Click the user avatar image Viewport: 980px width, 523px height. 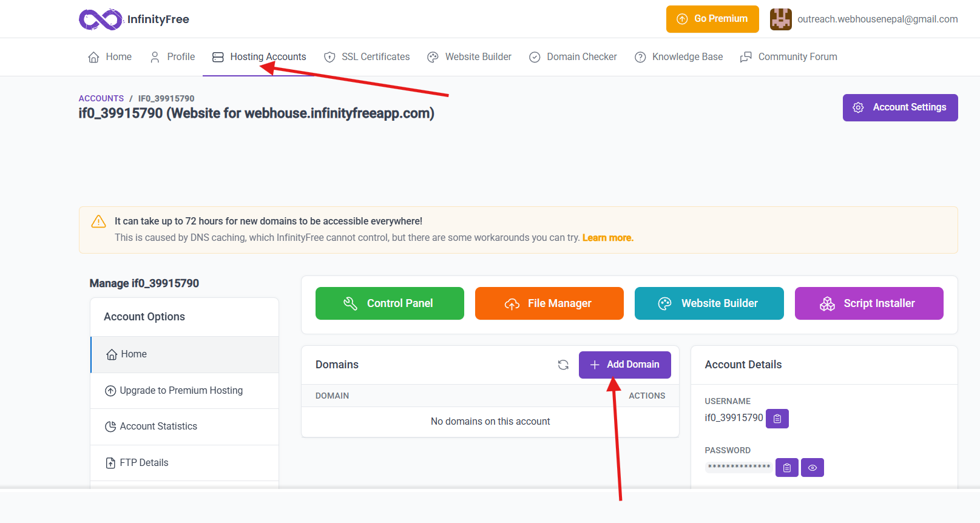tap(781, 19)
